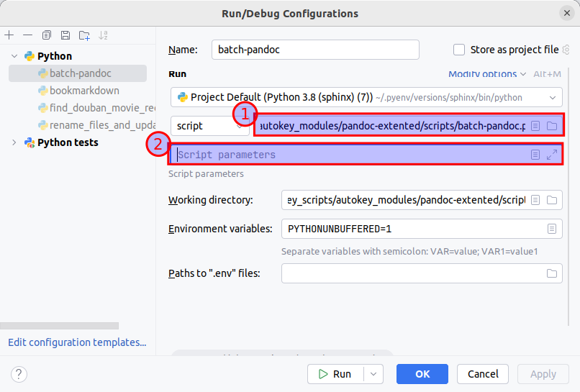Click the Remove Configuration minus icon
Image resolution: width=580 pixels, height=392 pixels.
27,35
